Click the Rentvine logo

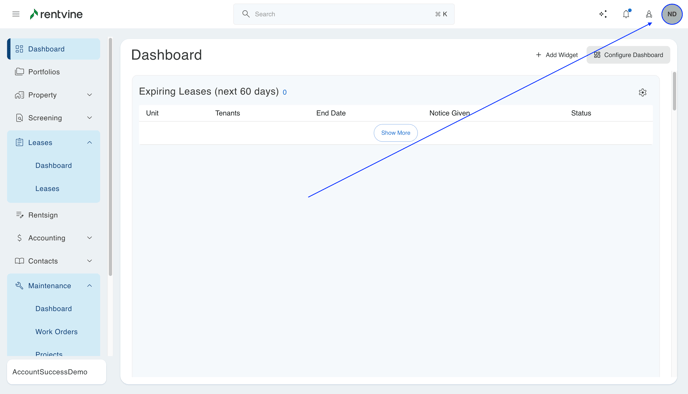coord(56,14)
